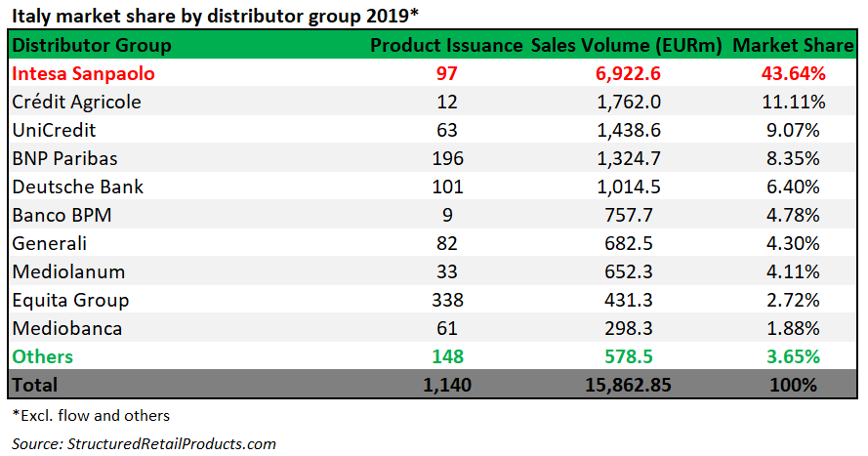
Task: Click the 'Source: StructuredRetailProducts.com' line
Action: (144, 444)
